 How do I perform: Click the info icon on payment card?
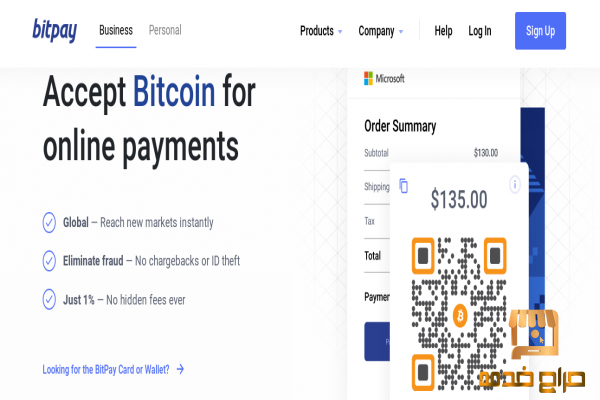coord(515,184)
